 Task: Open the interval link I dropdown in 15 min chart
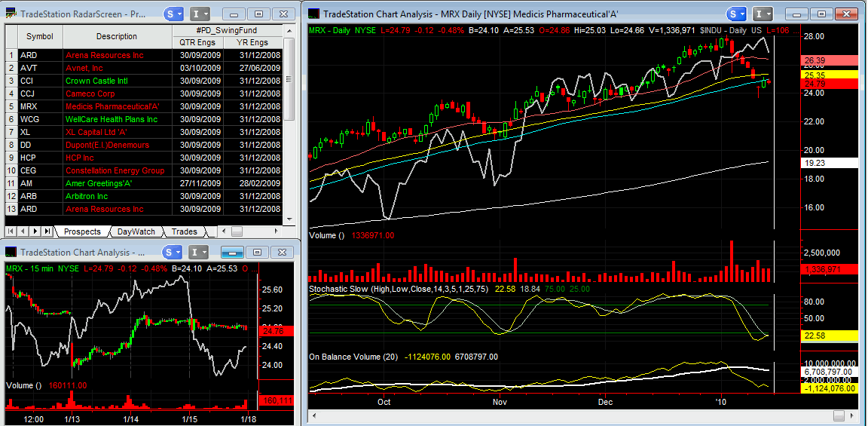(199, 253)
